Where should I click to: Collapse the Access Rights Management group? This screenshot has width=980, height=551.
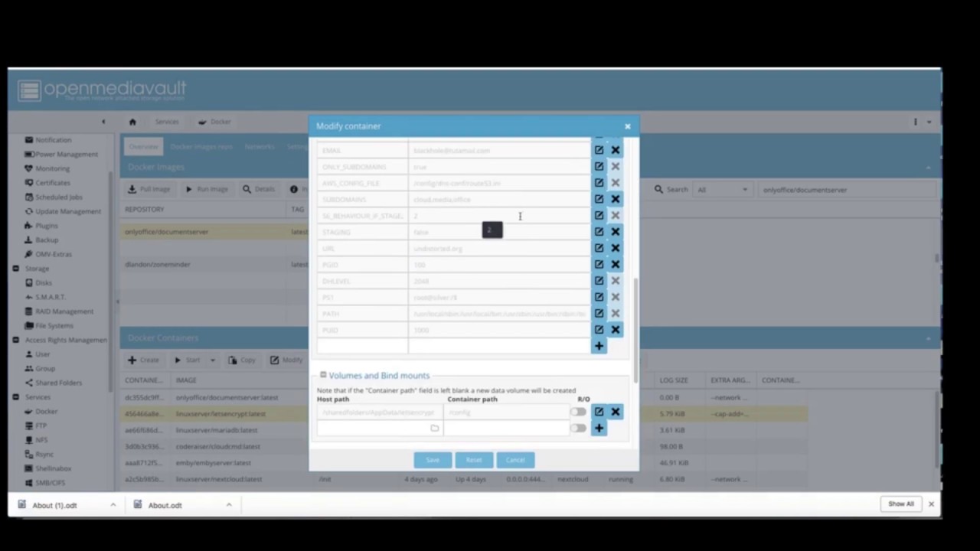(x=15, y=340)
